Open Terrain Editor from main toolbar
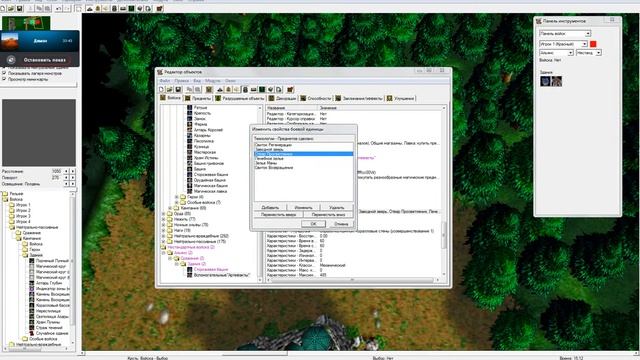The width and height of the screenshot is (640, 360). [90, 8]
